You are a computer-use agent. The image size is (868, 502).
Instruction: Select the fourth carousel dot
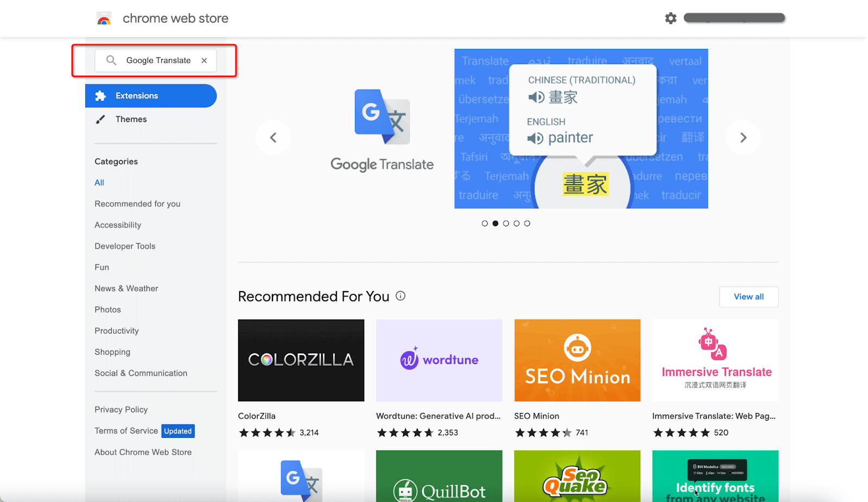(516, 224)
